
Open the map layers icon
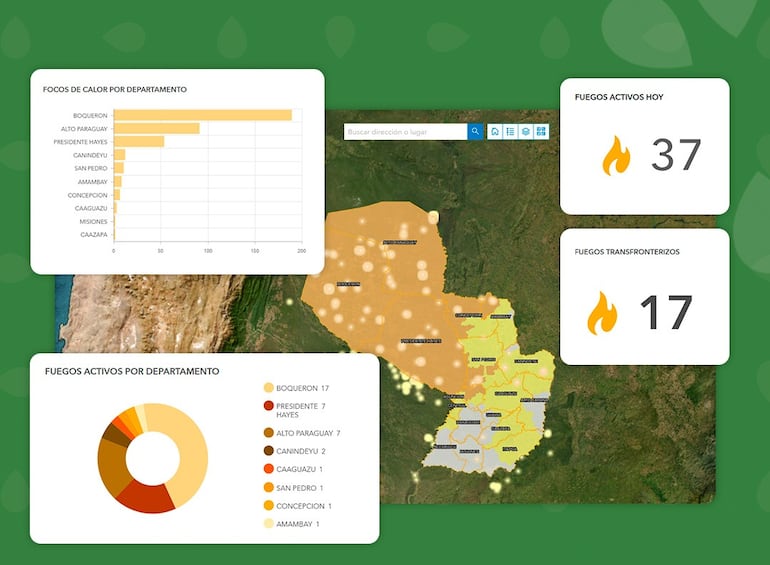click(526, 131)
